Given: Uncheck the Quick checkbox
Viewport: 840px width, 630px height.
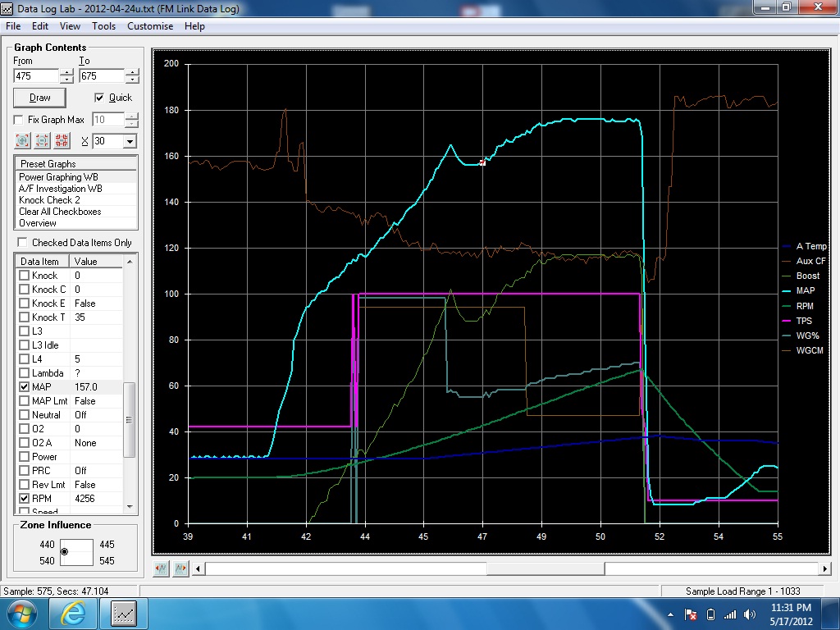Looking at the screenshot, I should pos(100,98).
